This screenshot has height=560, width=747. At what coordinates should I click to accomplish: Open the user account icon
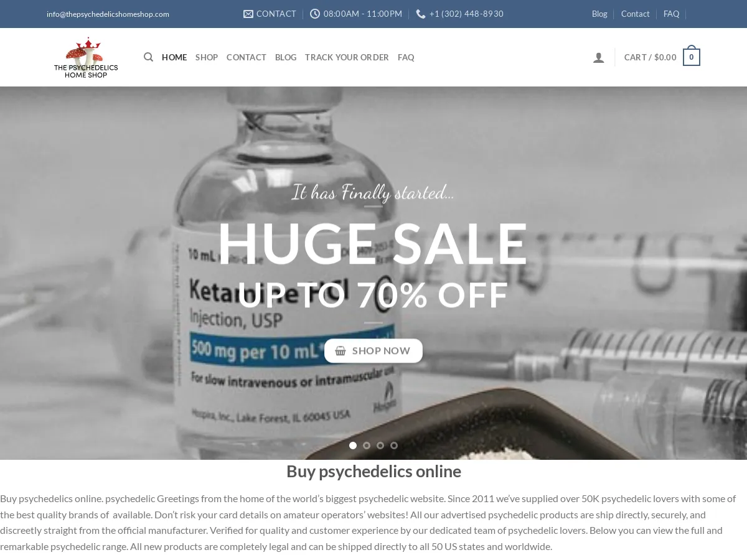tap(598, 58)
